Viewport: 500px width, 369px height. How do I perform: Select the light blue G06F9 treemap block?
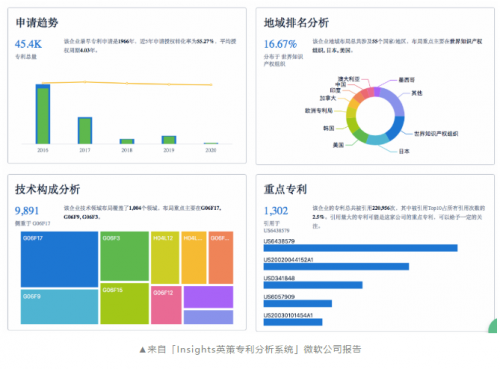(60, 307)
